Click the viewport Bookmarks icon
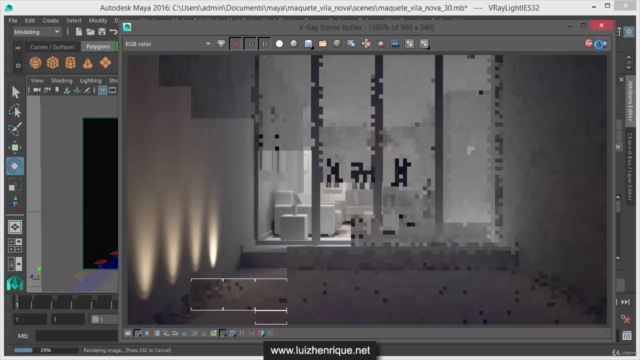The image size is (640, 360). 57,90
